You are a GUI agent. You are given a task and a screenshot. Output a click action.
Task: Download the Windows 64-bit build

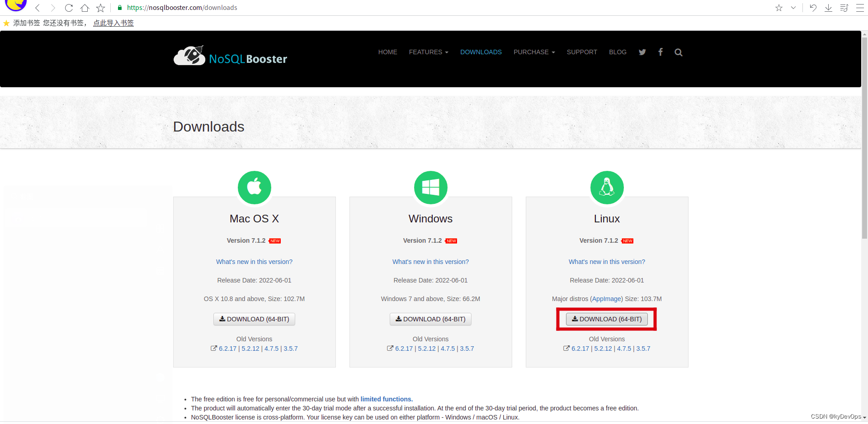click(430, 319)
